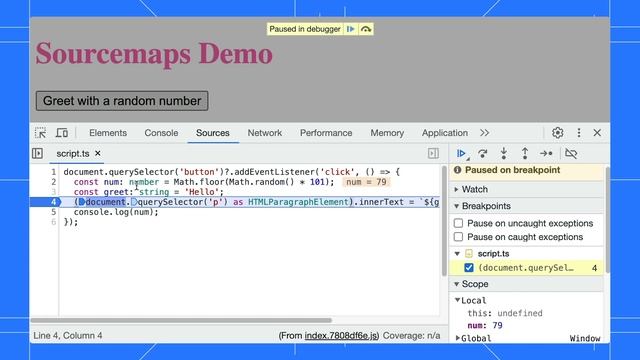Toggle Pause on caught exceptions
640x360 pixels.
pyautogui.click(x=458, y=237)
